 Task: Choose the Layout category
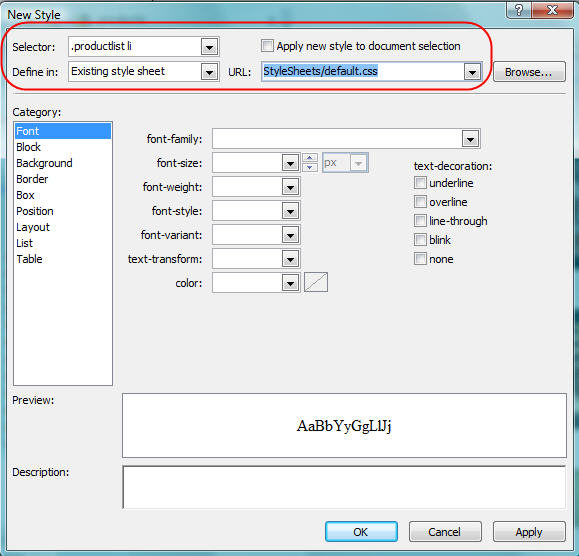click(x=33, y=227)
